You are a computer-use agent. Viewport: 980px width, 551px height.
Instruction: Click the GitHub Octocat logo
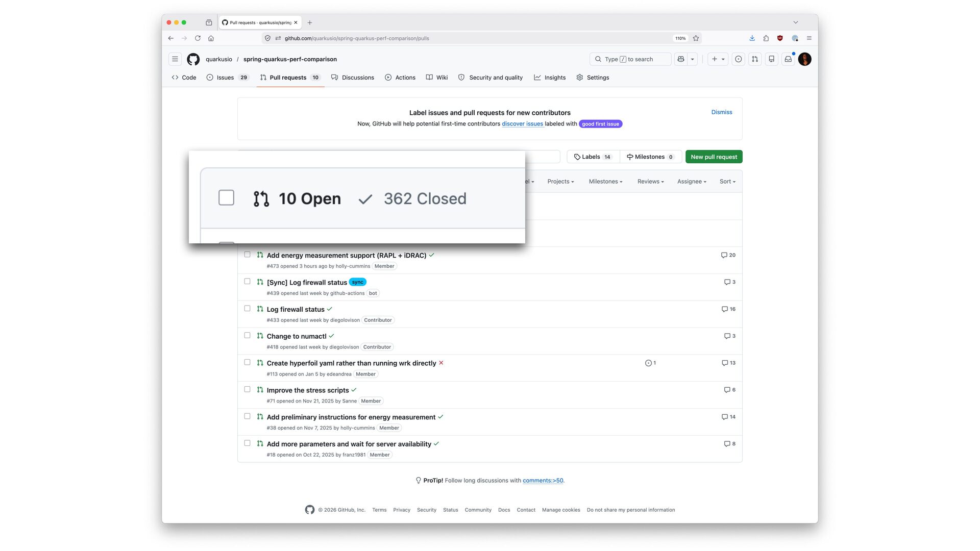tap(193, 59)
